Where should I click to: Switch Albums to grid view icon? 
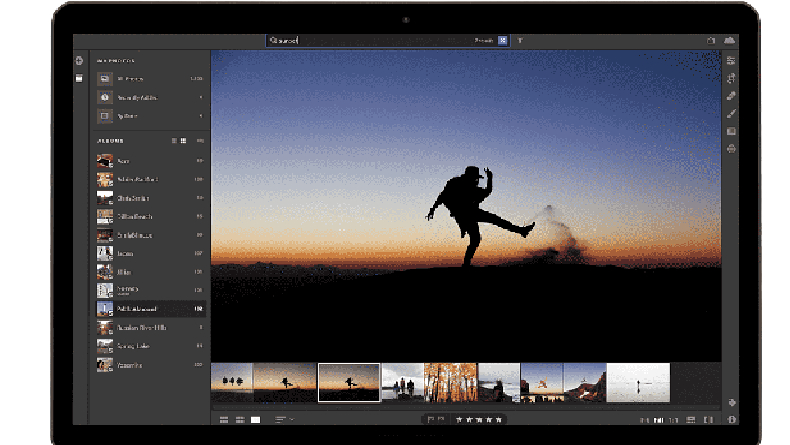click(x=183, y=141)
